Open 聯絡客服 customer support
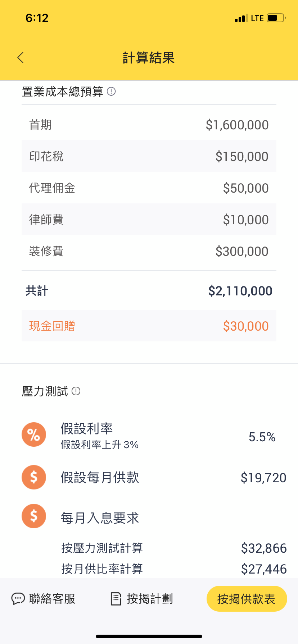Image resolution: width=298 pixels, height=644 pixels. 43,599
